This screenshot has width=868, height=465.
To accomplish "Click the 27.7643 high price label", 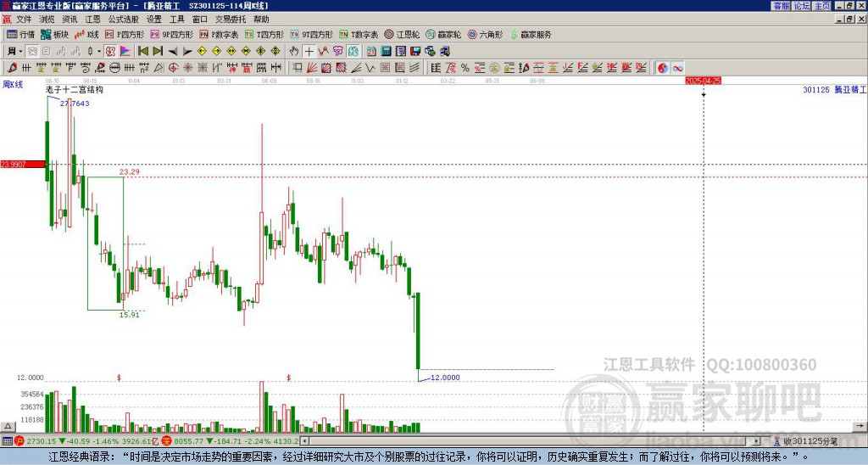I will click(x=75, y=103).
